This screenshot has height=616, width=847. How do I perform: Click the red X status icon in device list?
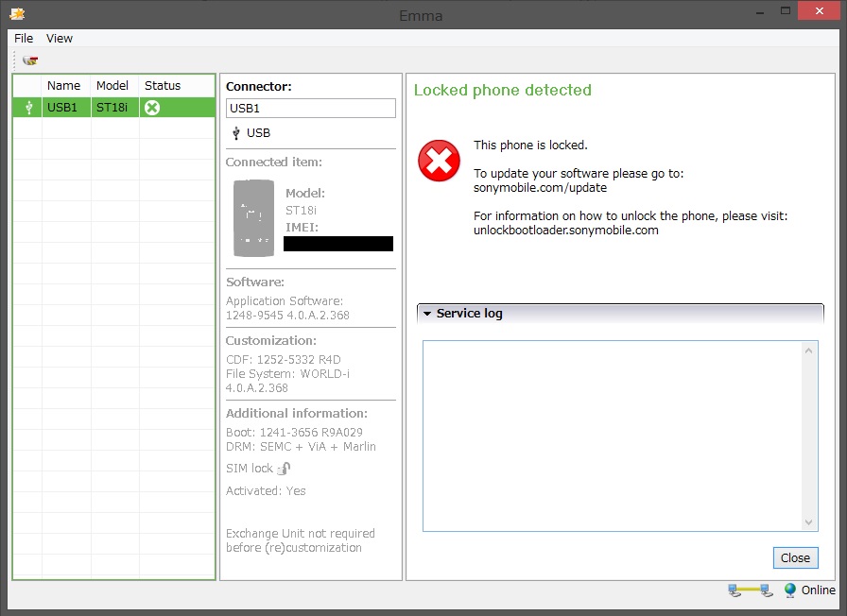[x=151, y=107]
